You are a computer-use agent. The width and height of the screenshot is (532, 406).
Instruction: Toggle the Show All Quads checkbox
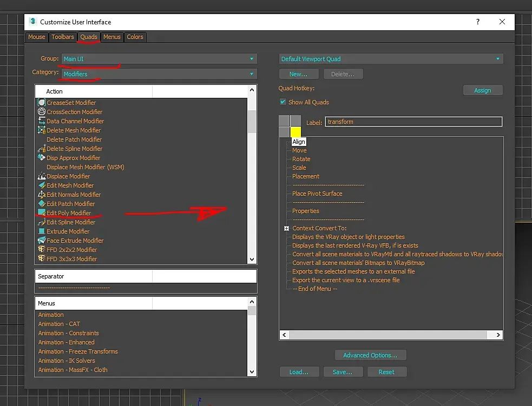coord(283,102)
